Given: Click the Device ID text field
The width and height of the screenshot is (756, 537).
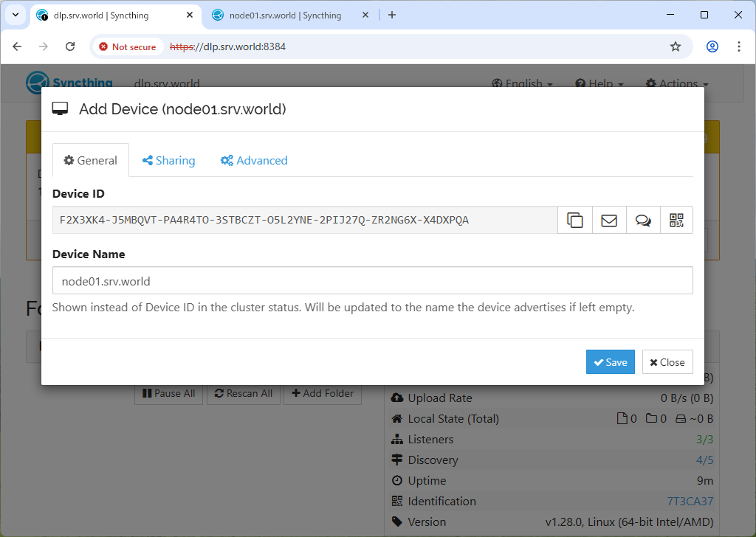Looking at the screenshot, I should pos(304,220).
